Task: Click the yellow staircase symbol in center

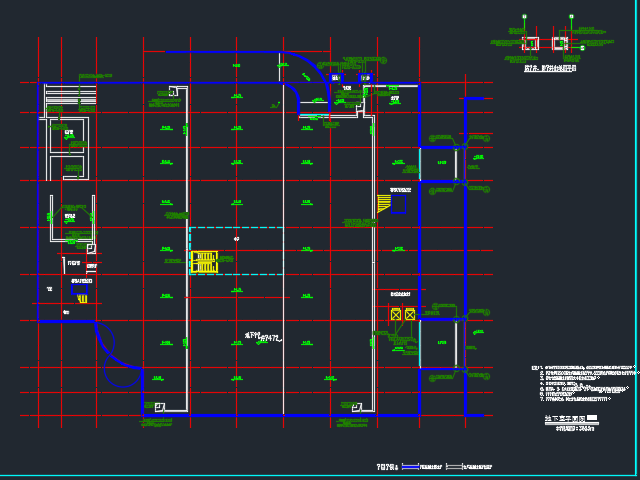Action: 204,262
